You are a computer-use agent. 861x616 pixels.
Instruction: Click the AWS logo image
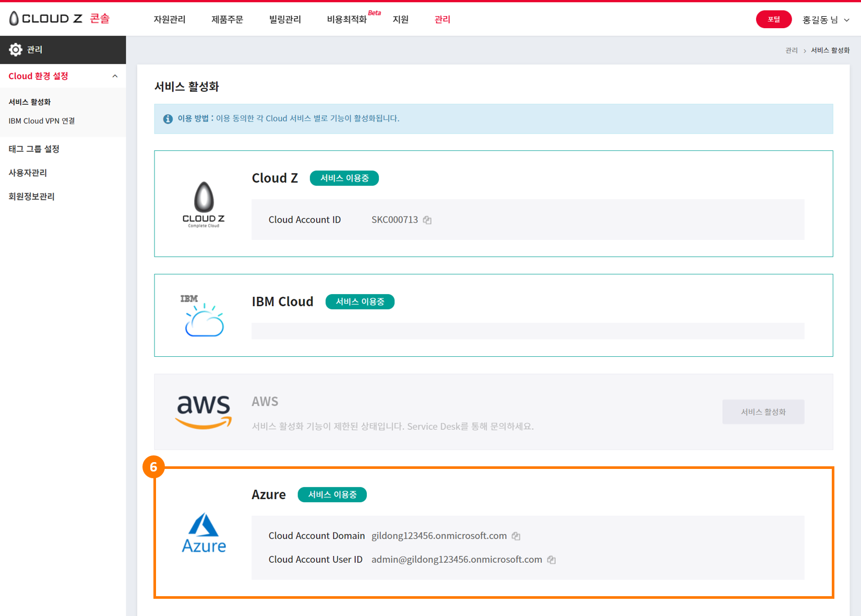pos(204,412)
